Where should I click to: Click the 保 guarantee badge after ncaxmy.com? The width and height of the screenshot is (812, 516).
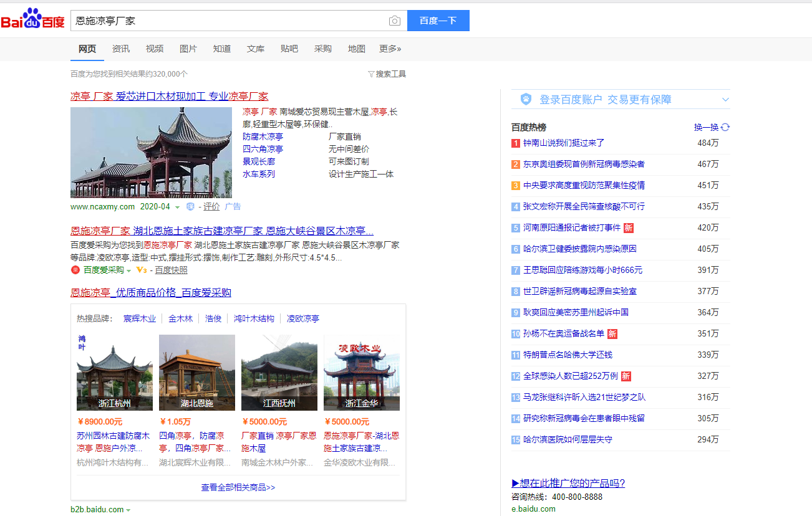(x=190, y=207)
